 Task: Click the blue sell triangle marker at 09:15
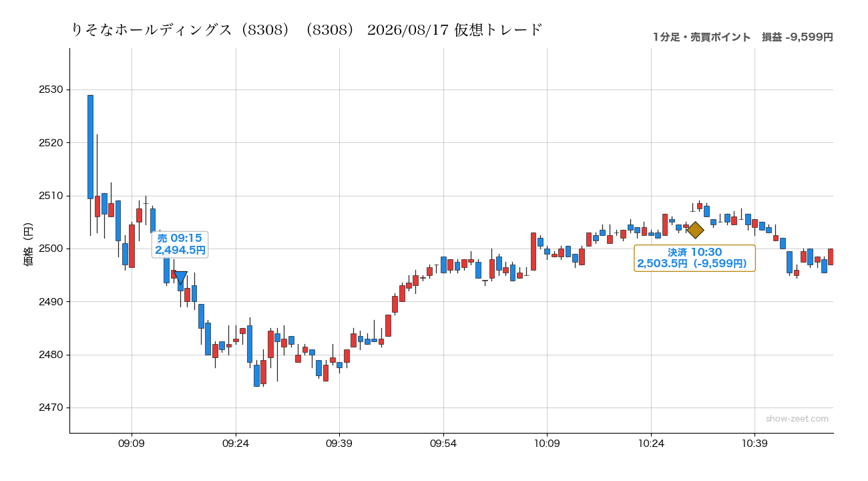[x=180, y=278]
